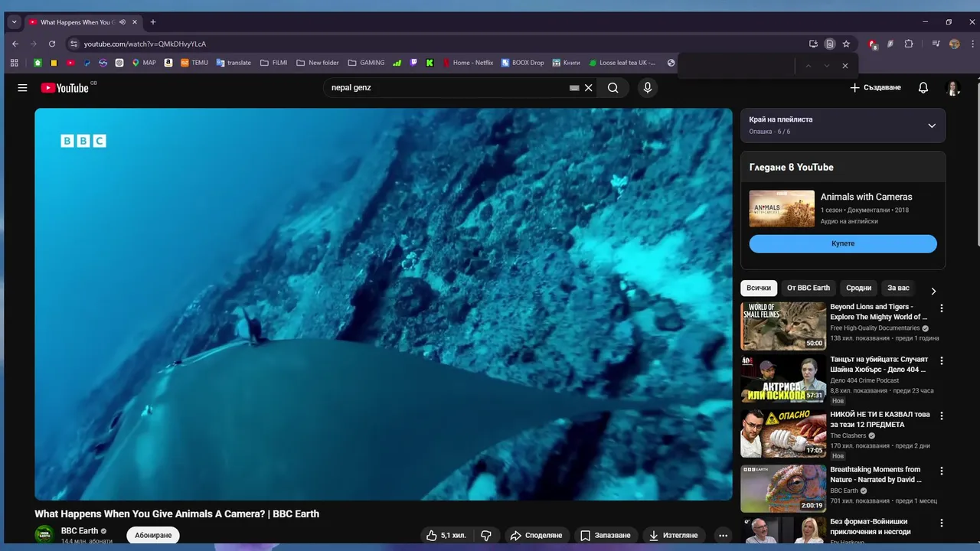Open the MAP bookmark
The height and width of the screenshot is (551, 980).
pyautogui.click(x=144, y=63)
